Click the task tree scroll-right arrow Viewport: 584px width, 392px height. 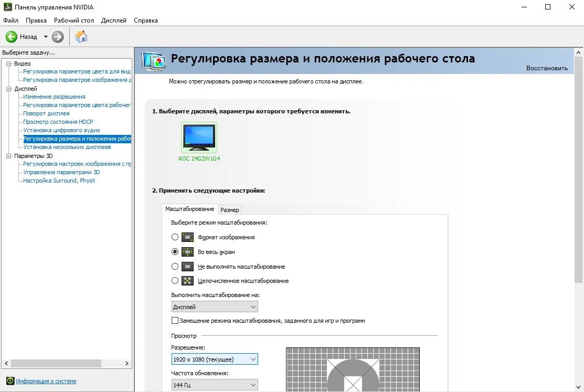[x=127, y=363]
